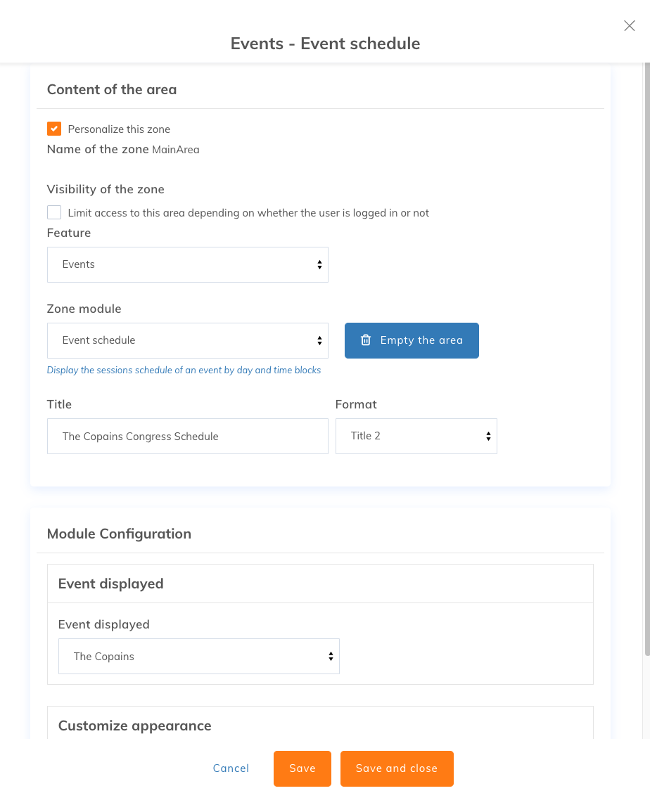Focus the Title field with Copains Congress Schedule
Viewport: 650px width, 812px height.
[188, 436]
